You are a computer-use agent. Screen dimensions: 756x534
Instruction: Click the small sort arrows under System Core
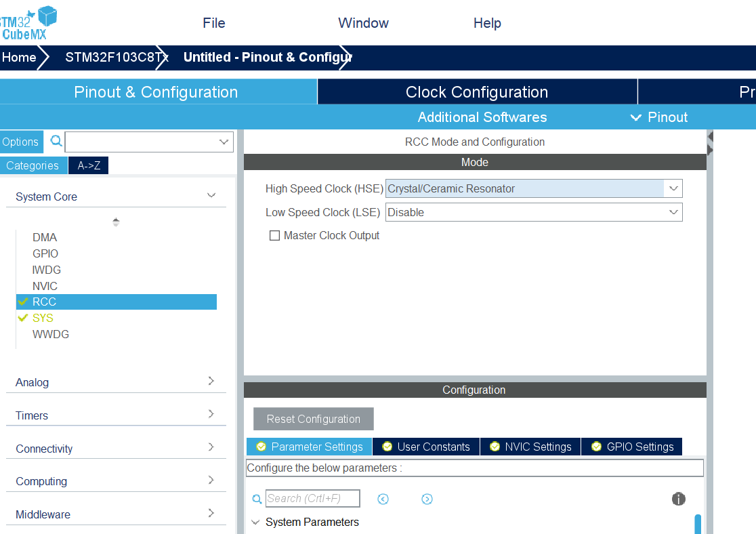[x=116, y=222]
